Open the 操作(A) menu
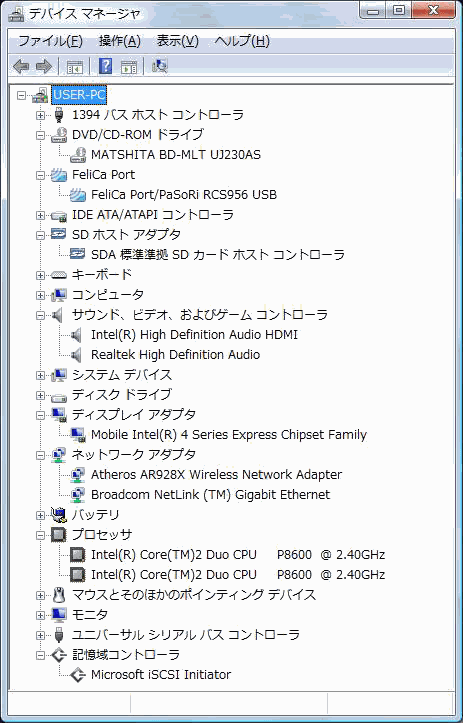 pyautogui.click(x=119, y=41)
